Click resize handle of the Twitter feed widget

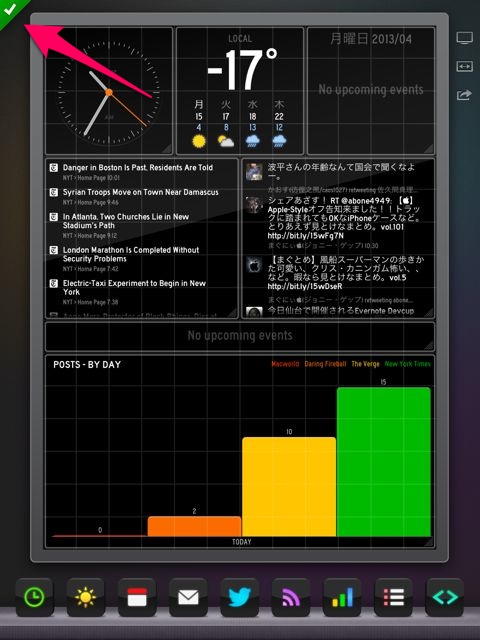(x=429, y=313)
